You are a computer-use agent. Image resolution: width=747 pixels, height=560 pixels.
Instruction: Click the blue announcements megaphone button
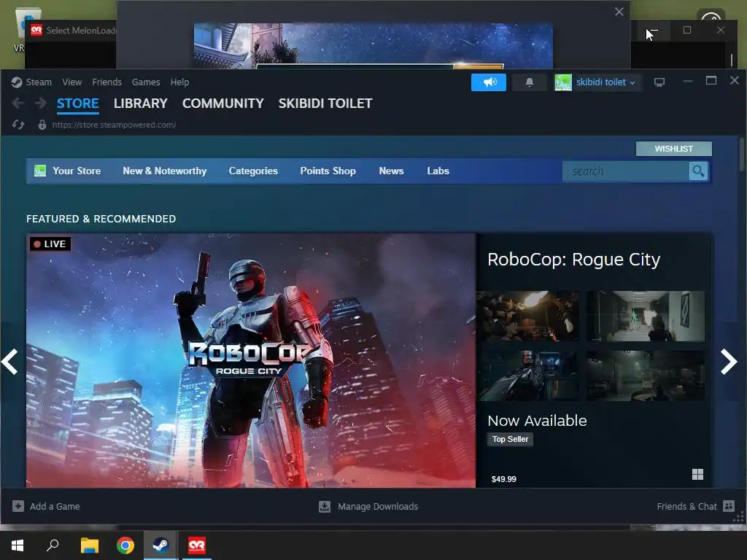pyautogui.click(x=489, y=82)
